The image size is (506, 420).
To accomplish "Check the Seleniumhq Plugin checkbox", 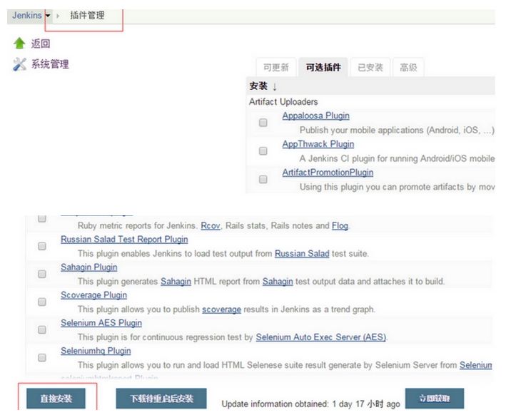I will coord(42,358).
